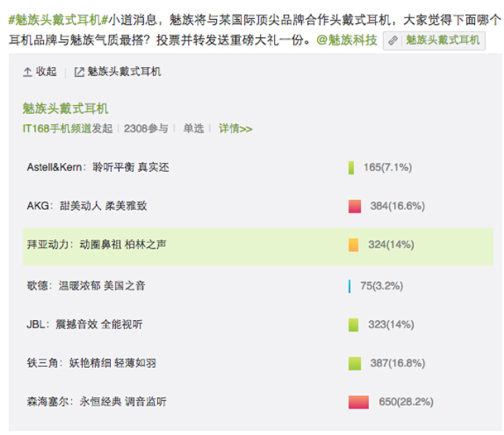Select the 歌德 温暖浓郁 option
The height and width of the screenshot is (435, 504).
click(257, 285)
